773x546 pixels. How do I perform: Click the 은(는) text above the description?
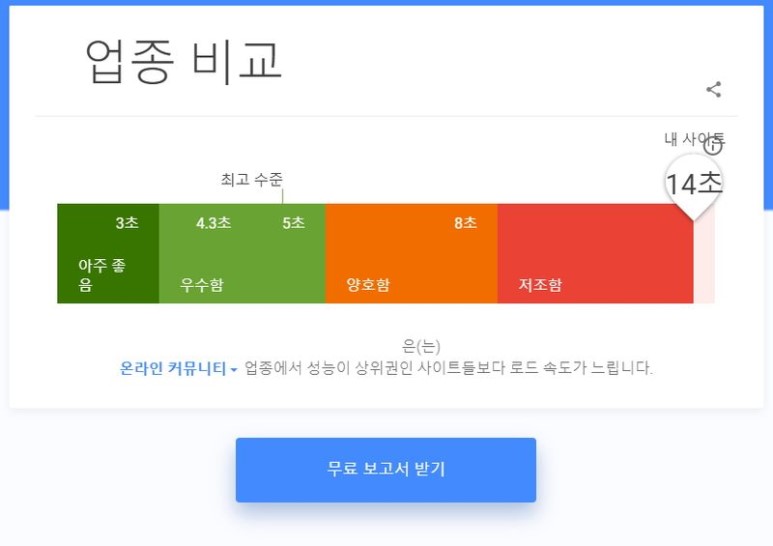click(421, 346)
